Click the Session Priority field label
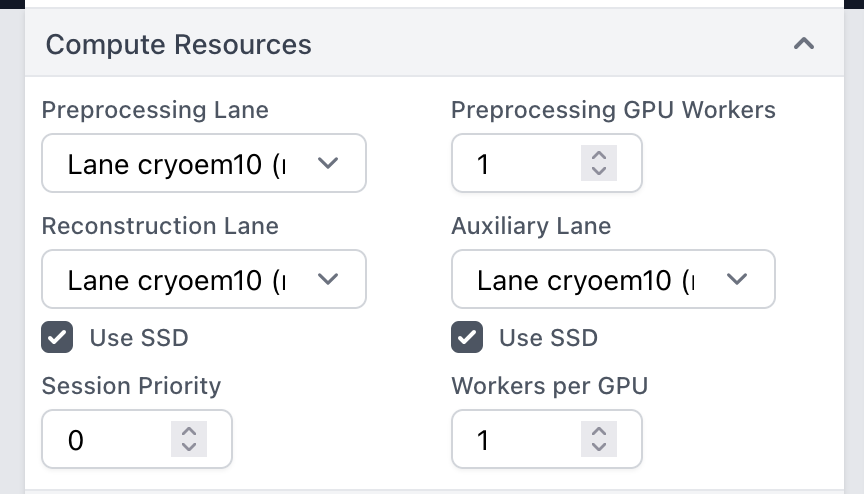Image resolution: width=864 pixels, height=494 pixels. [x=131, y=386]
